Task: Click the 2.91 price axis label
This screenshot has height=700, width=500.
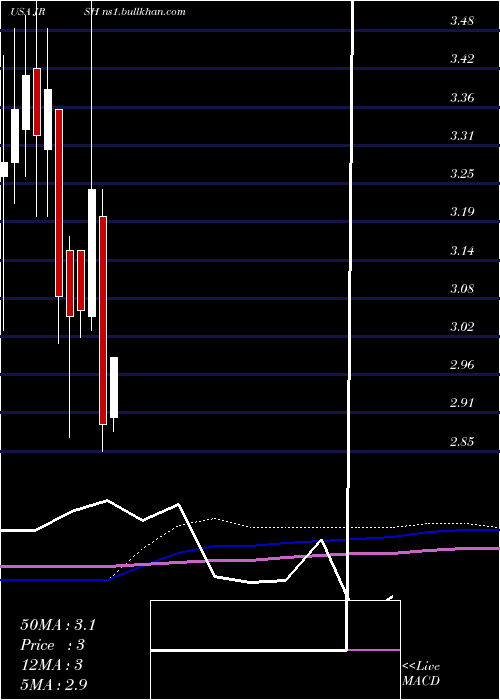Action: pyautogui.click(x=462, y=403)
